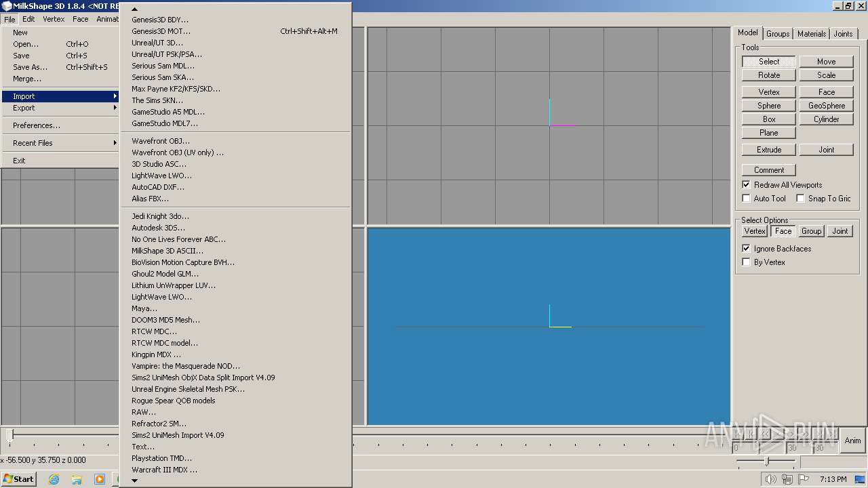Click the Cylinder primitive button
Viewport: 868px width, 488px height.
tap(826, 119)
